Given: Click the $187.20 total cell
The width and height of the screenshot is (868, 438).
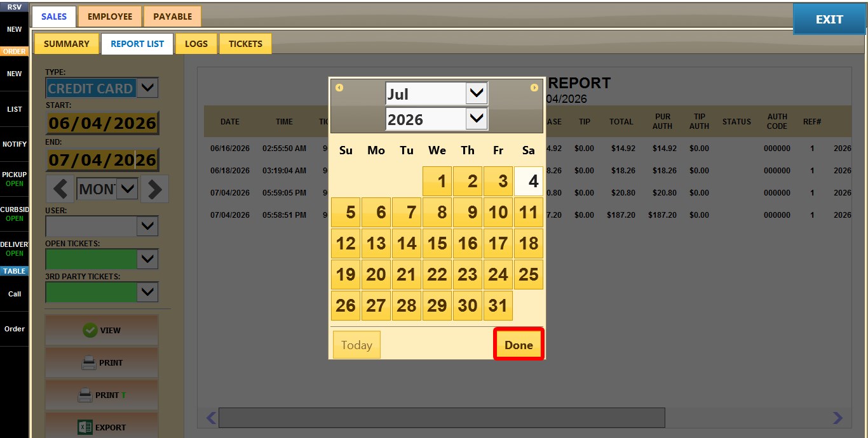Looking at the screenshot, I should (x=621, y=215).
